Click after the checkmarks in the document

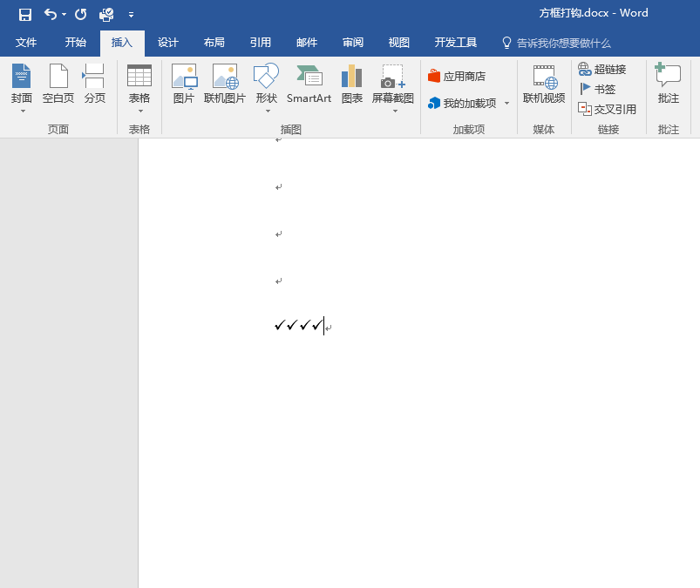[x=323, y=326]
